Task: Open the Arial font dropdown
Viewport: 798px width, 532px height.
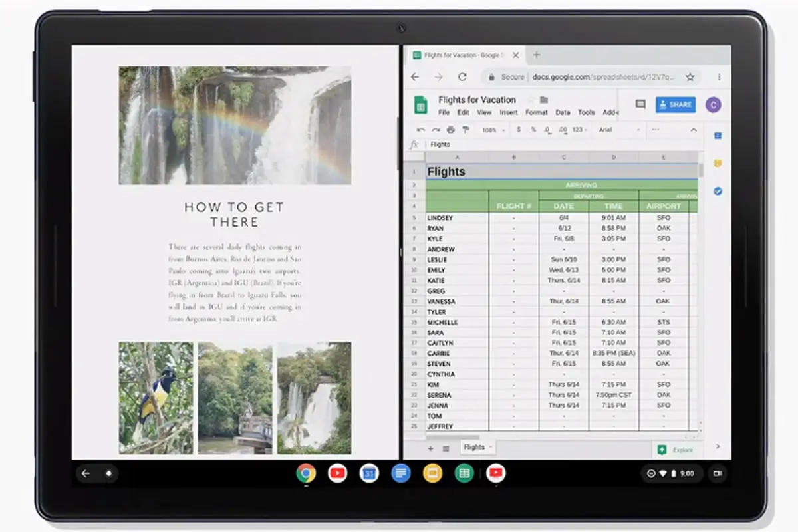Action: (x=618, y=130)
